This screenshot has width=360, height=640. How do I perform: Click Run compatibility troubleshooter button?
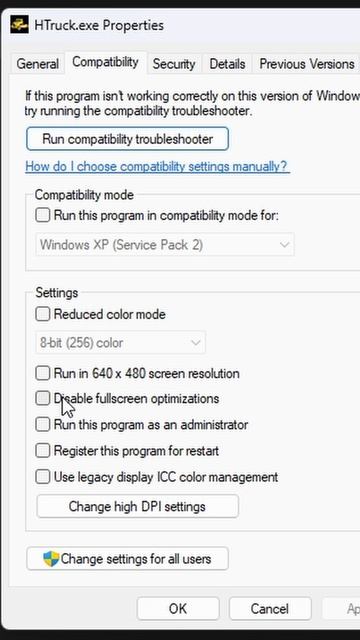[x=127, y=139]
